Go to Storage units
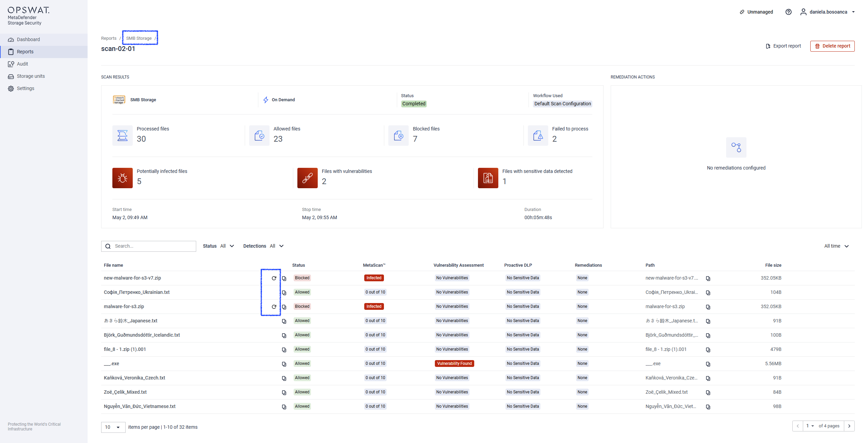The image size is (868, 443). [43, 76]
